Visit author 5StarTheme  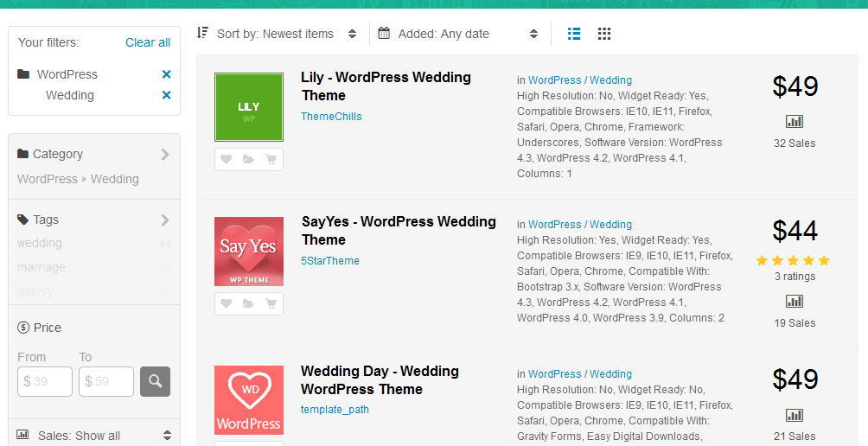pos(330,261)
